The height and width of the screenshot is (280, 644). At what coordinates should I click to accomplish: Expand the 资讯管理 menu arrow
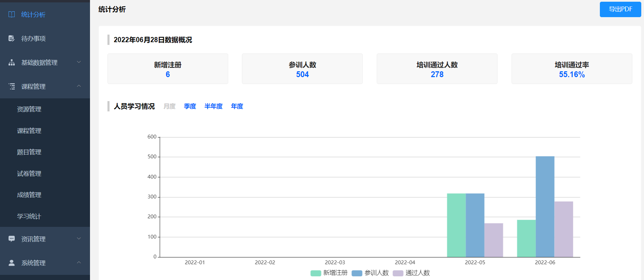(79, 239)
